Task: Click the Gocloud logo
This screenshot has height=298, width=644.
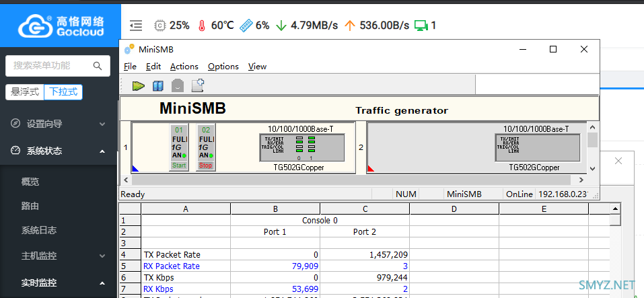Action: [x=61, y=26]
